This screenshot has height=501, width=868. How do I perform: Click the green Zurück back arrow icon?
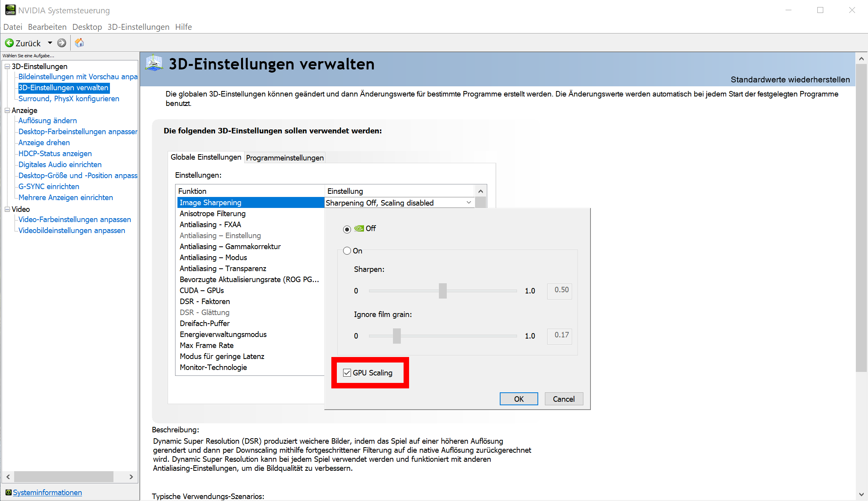click(9, 43)
